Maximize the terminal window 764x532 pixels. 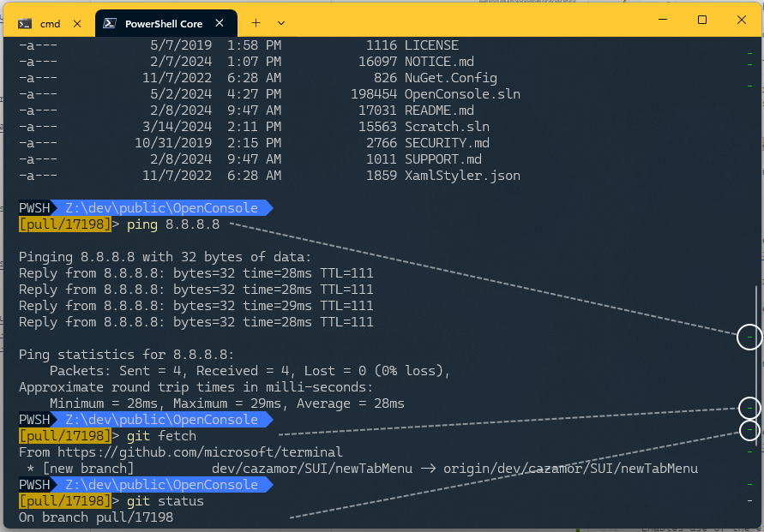tap(702, 20)
